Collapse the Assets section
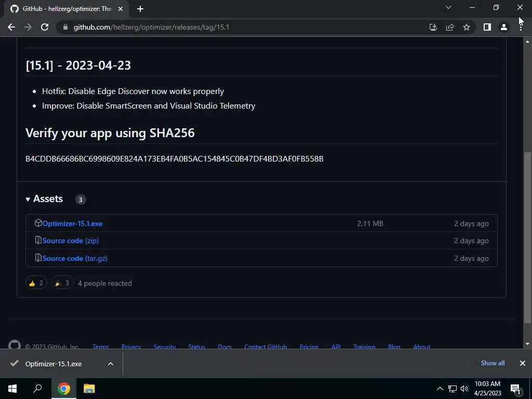This screenshot has height=399, width=532. click(45, 199)
